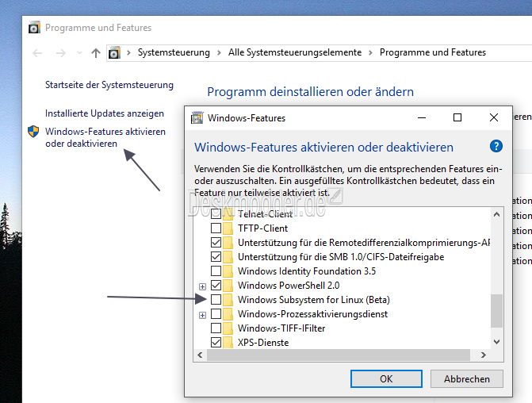This screenshot has height=403, width=532.
Task: Click folder icon of Windows-Prozessaktivierungsdienst
Action: (x=228, y=313)
